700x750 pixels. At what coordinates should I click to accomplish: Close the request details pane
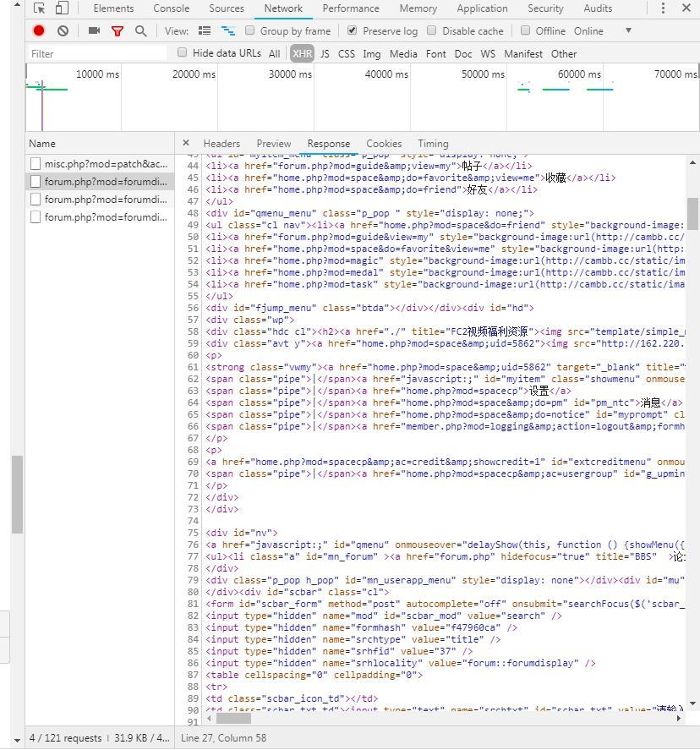(186, 143)
